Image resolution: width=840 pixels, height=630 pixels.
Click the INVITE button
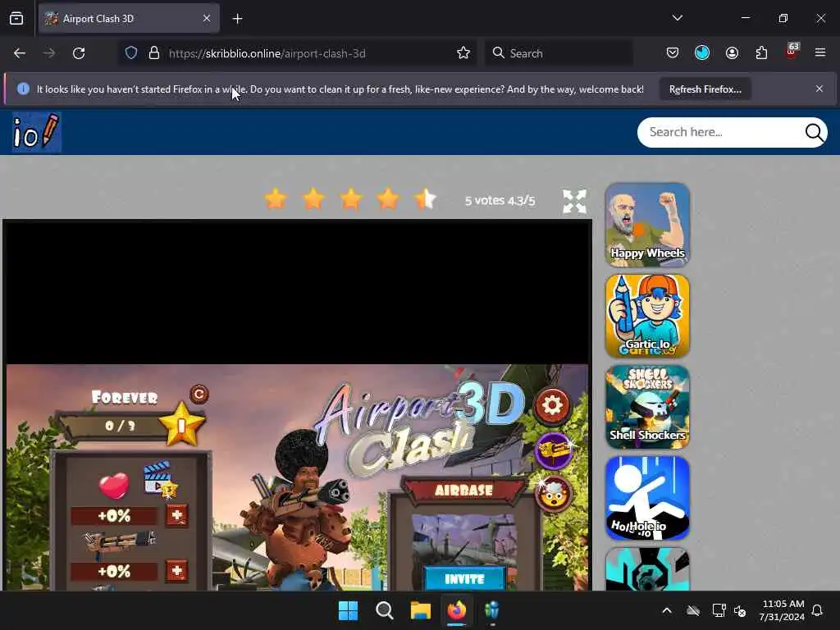coord(464,578)
